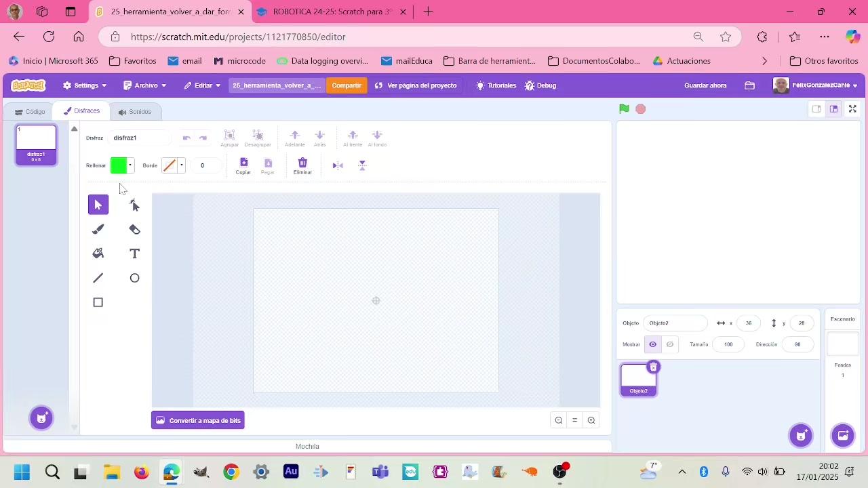Switch to the Sonidos tab
This screenshot has width=868, height=488.
point(134,112)
